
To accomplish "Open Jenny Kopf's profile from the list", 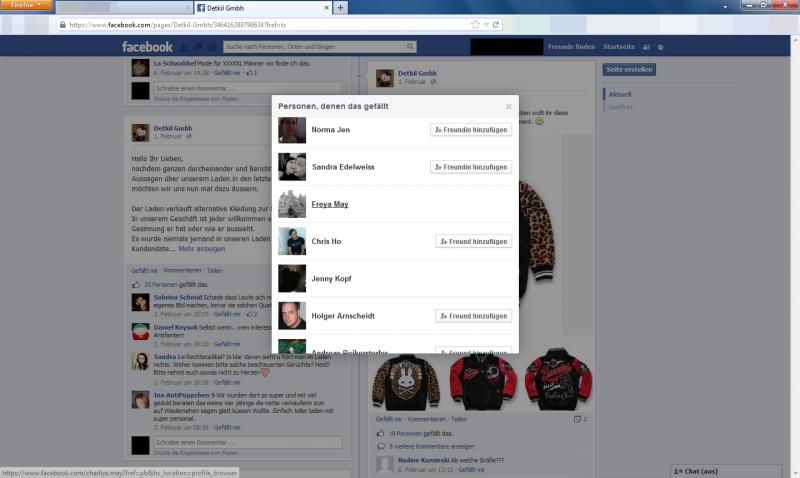I will click(332, 279).
